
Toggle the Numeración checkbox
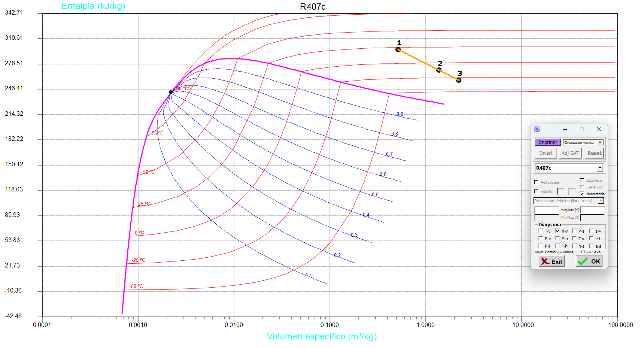coord(582,194)
